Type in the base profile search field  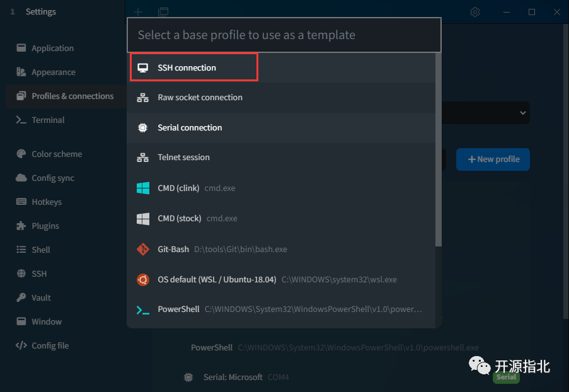pos(284,35)
